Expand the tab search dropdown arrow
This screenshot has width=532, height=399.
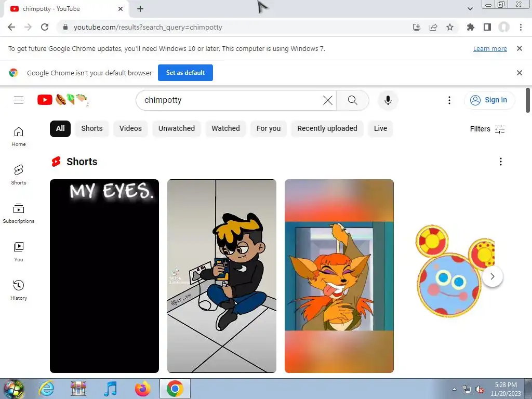point(470,9)
